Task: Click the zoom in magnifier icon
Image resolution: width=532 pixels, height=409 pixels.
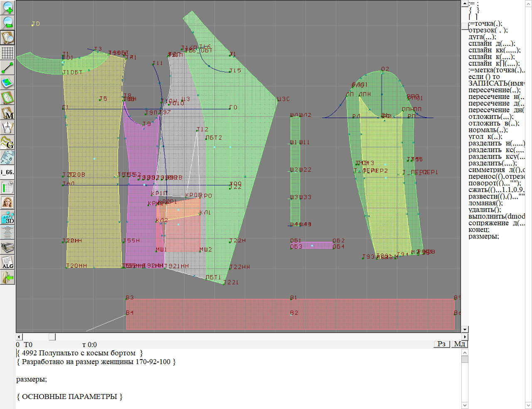Action: click(7, 7)
